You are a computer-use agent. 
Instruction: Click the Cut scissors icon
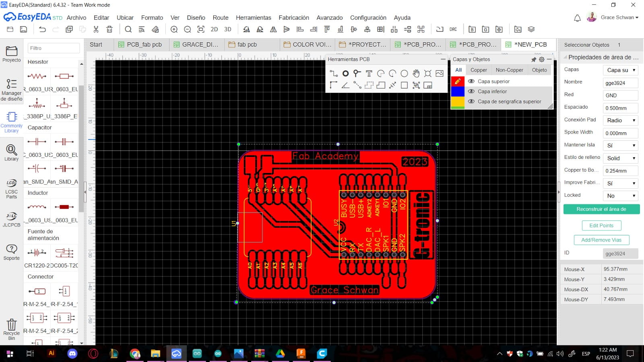click(x=96, y=29)
